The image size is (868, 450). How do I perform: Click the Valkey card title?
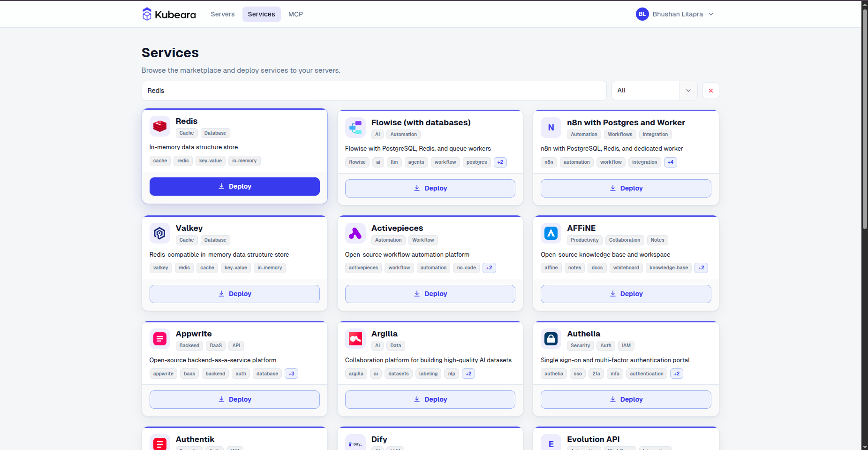189,228
